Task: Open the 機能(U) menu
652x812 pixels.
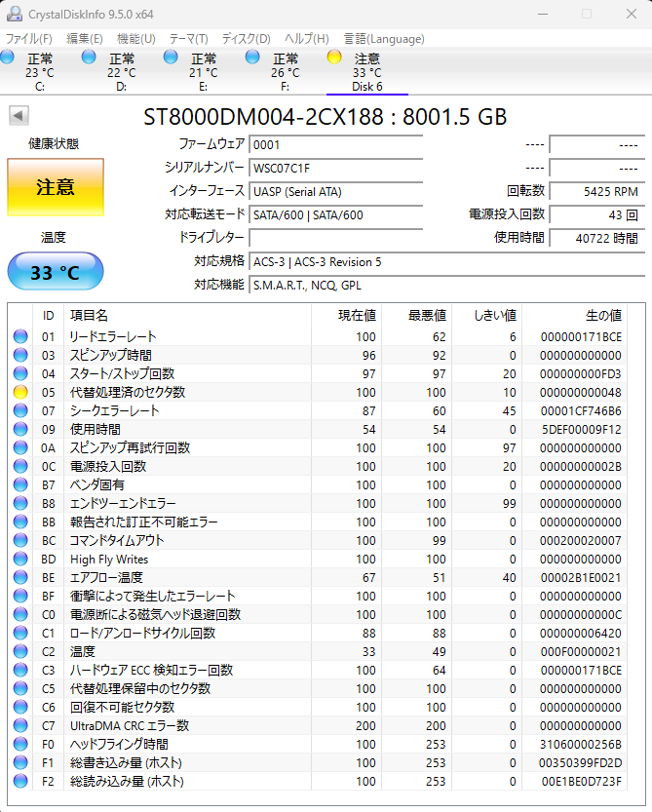Action: (135, 39)
